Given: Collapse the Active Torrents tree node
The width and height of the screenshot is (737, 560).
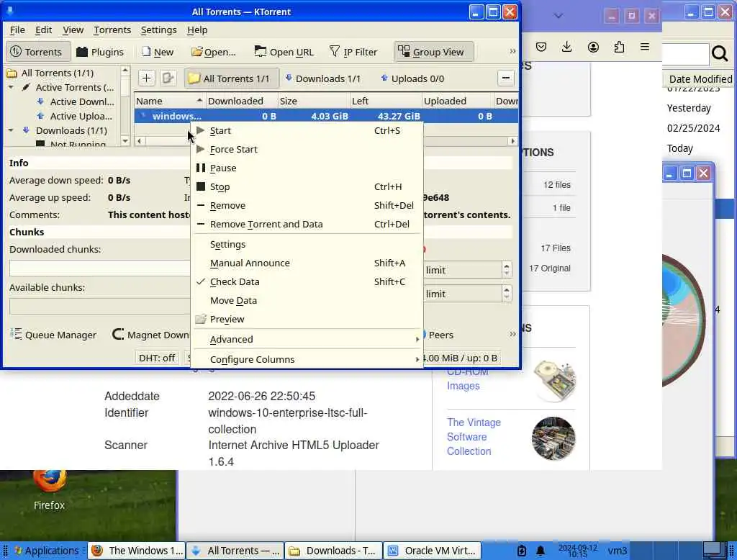Looking at the screenshot, I should (x=11, y=88).
